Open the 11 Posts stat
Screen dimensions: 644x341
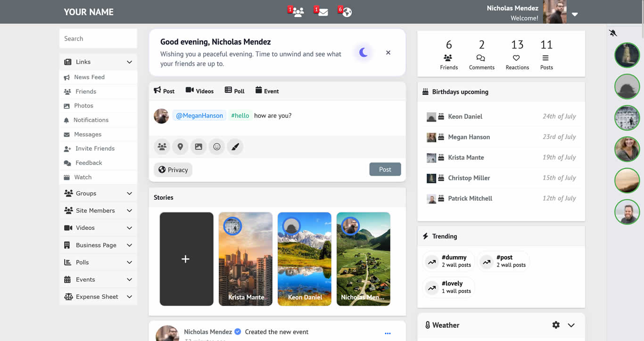[x=546, y=55]
